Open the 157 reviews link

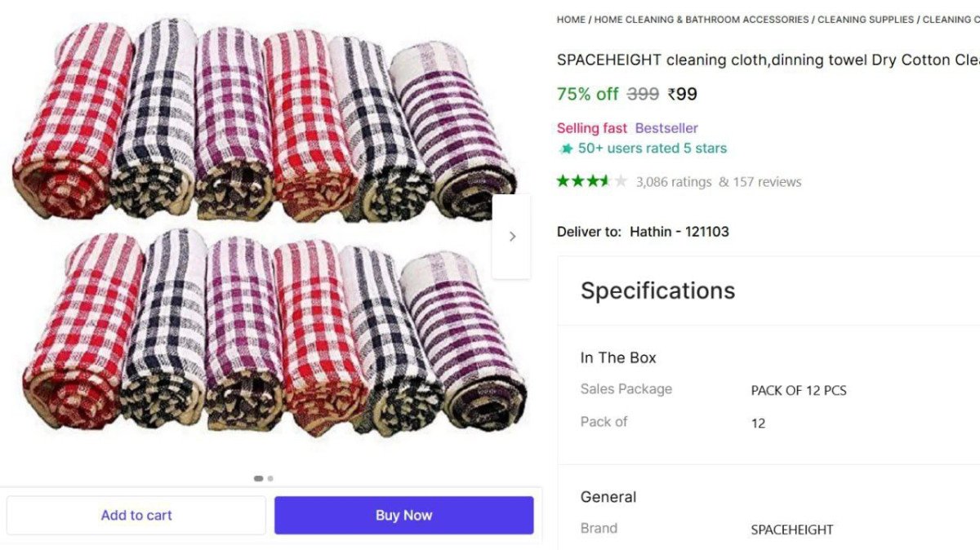766,182
